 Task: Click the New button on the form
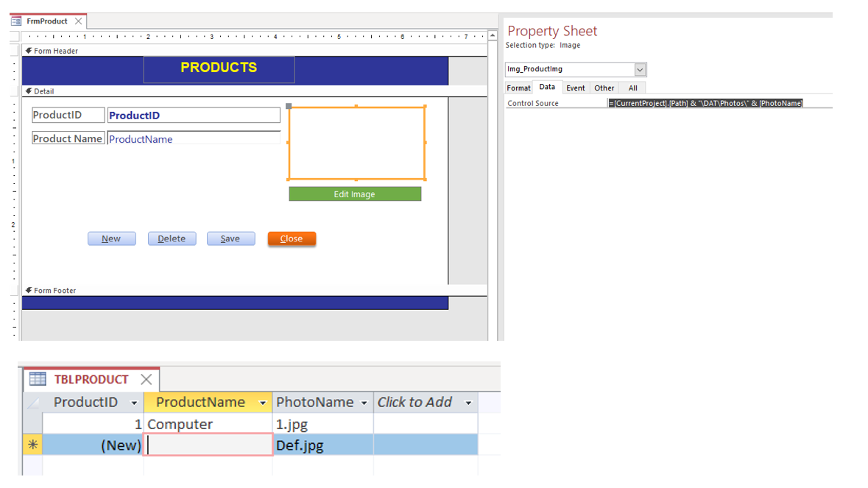111,238
